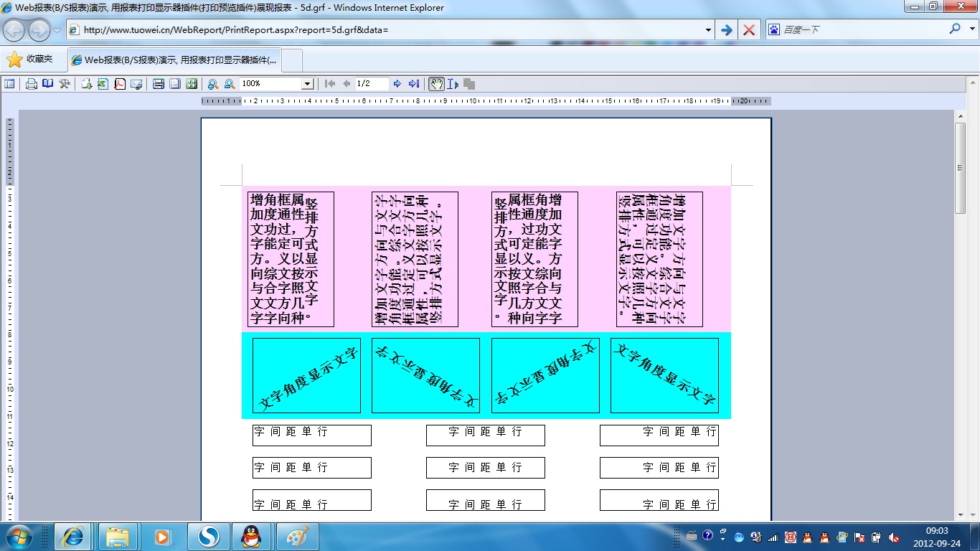Click the Print icon in report toolbar
The width and height of the screenshot is (980, 551).
pos(32,84)
